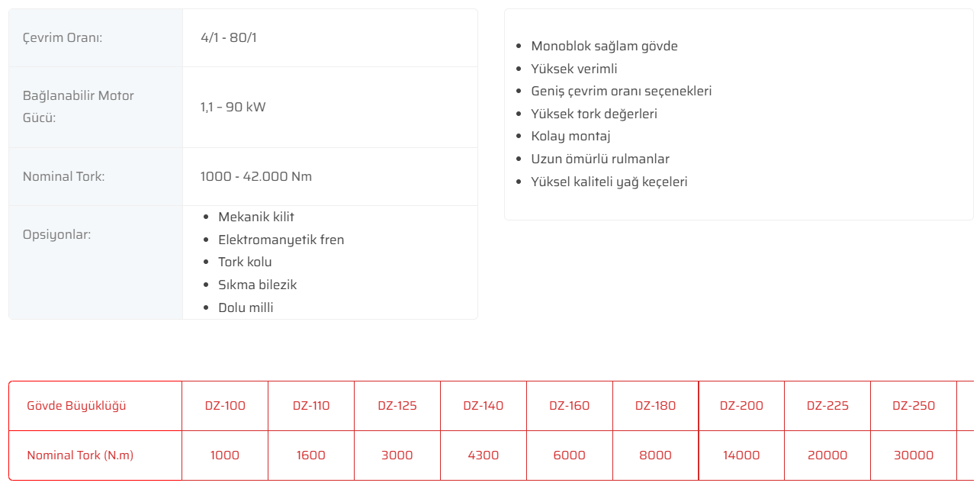Click the Çevrim Oranı label

coord(63,37)
